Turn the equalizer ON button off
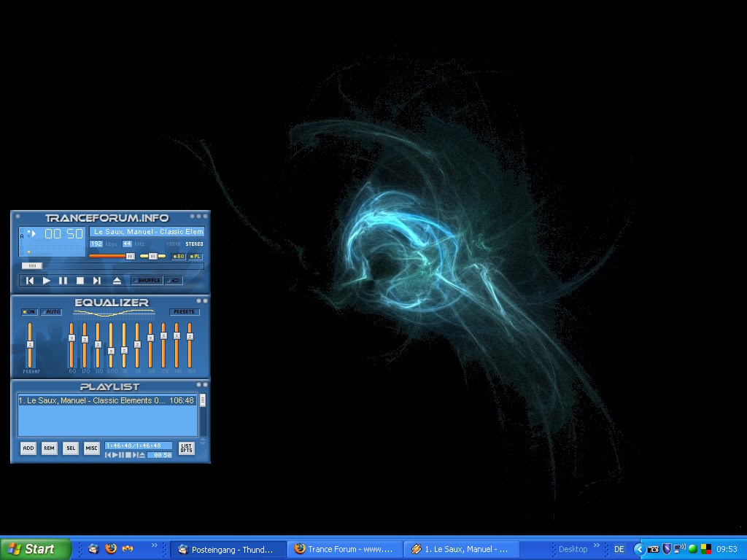Viewport: 747px width, 560px height. 30,312
